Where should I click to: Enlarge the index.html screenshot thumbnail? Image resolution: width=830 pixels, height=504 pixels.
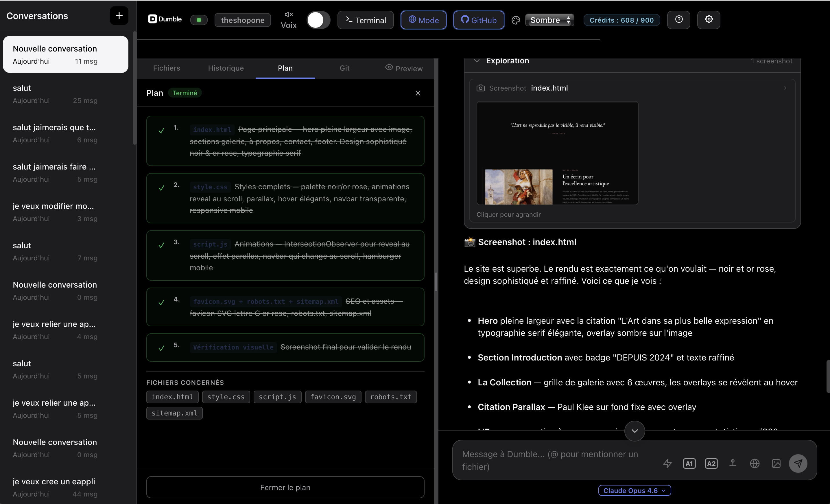tap(557, 153)
